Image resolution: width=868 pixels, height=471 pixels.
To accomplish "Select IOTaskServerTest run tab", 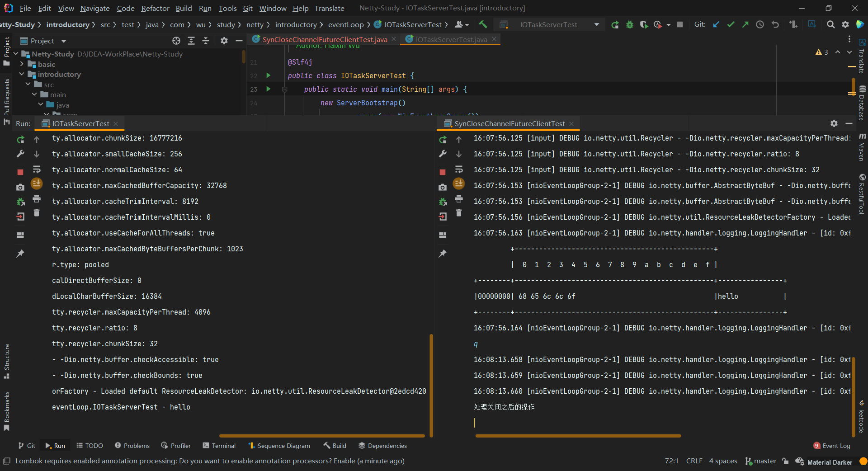I will pos(80,123).
